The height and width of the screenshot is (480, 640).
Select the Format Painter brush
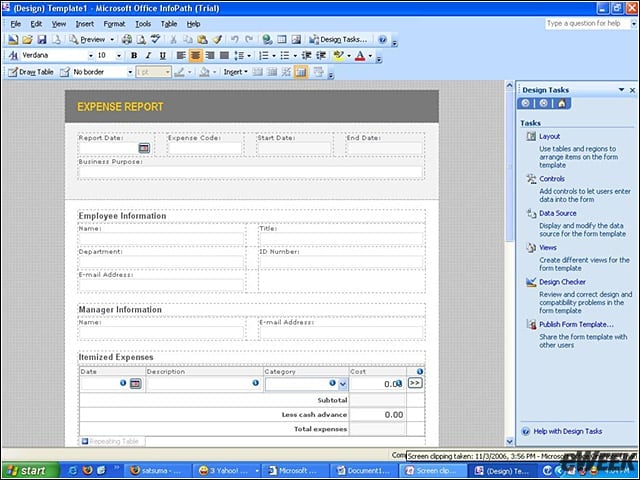point(217,40)
